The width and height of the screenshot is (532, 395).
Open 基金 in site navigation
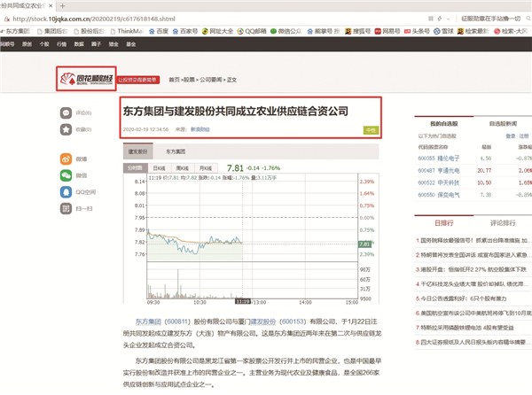point(131,44)
